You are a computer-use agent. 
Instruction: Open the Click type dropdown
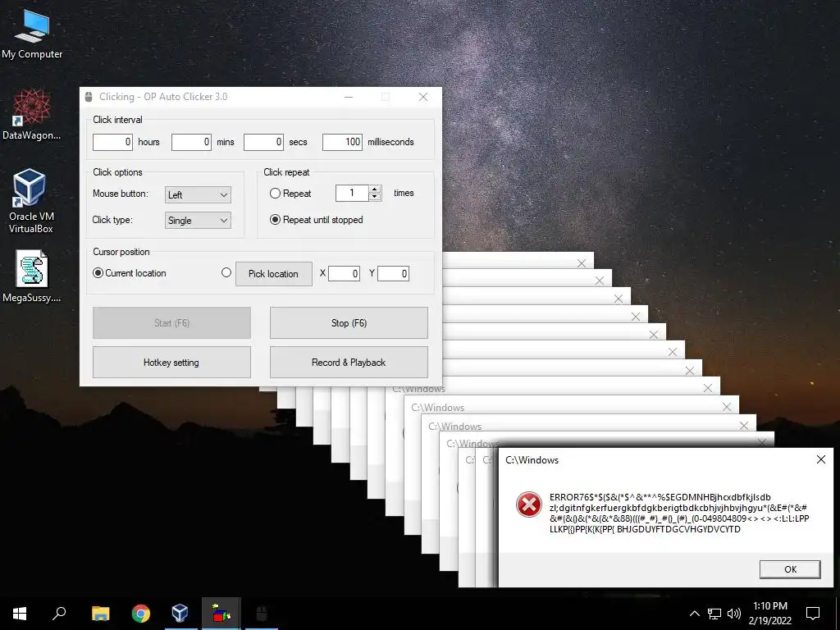pos(198,220)
